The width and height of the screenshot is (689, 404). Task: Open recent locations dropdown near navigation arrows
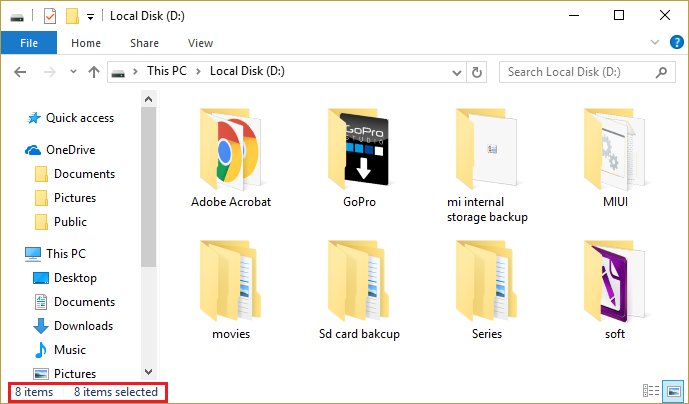pyautogui.click(x=74, y=72)
